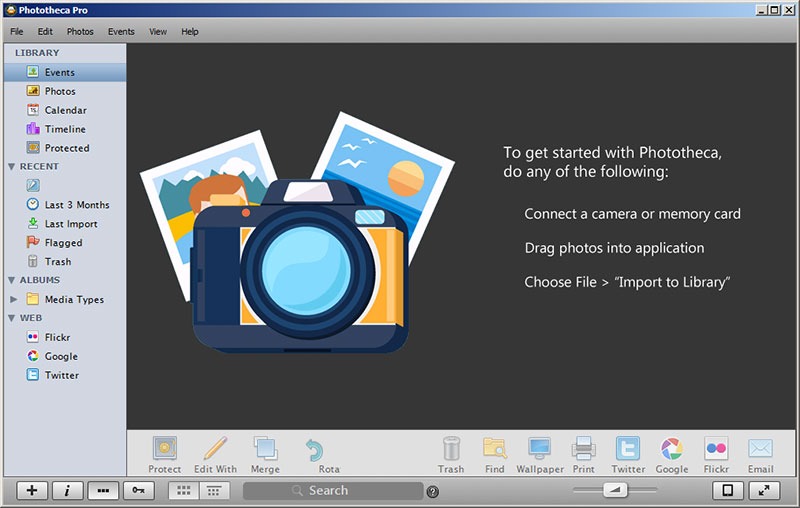This screenshot has width=800, height=508.
Task: Share to Flickr from bottom toolbar
Action: pos(716,449)
